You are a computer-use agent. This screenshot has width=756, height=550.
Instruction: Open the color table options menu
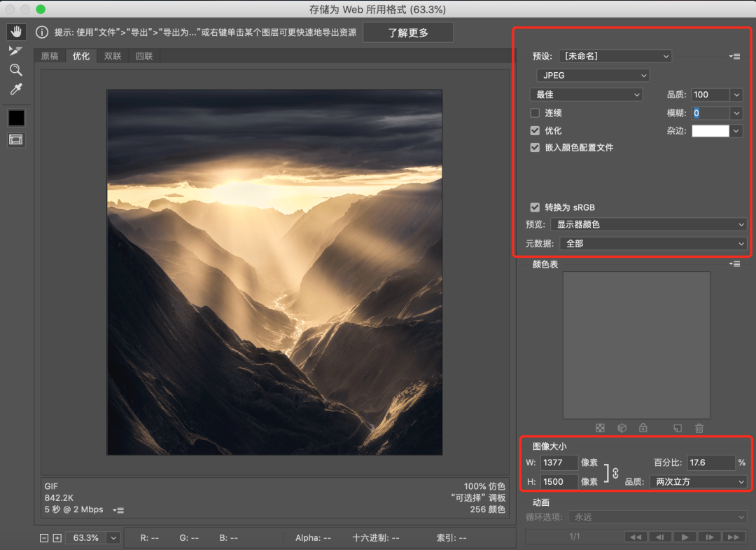[734, 264]
